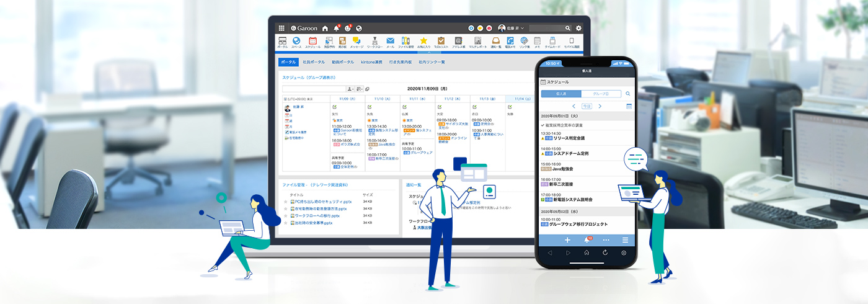Open the お気に入り star icon in toolbar
The image size is (868, 304).
point(423,42)
